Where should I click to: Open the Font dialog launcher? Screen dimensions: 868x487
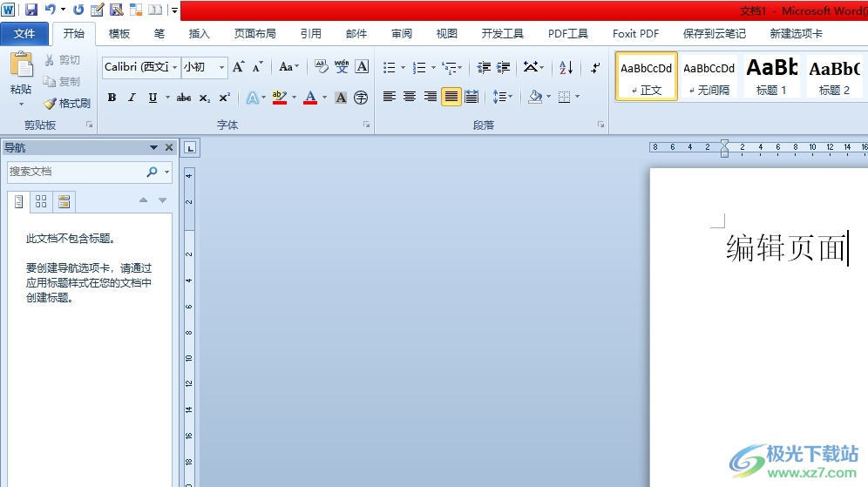point(367,125)
